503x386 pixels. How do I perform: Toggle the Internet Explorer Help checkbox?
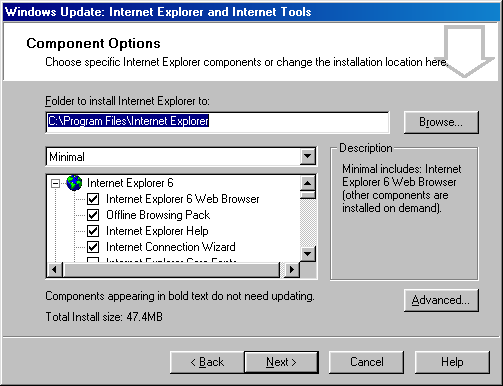coord(93,231)
